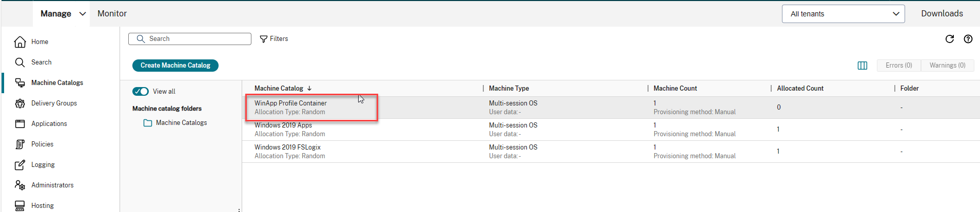
Task: Refresh the machine catalog list
Action: 949,39
